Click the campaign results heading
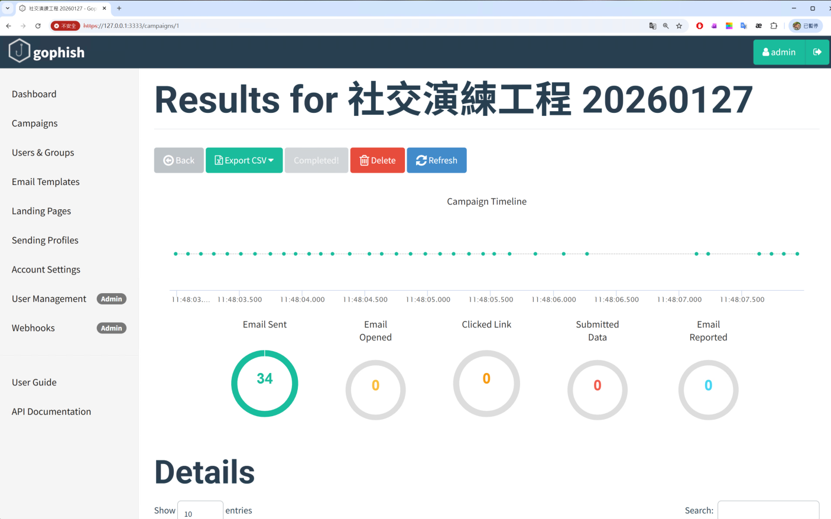 454,99
